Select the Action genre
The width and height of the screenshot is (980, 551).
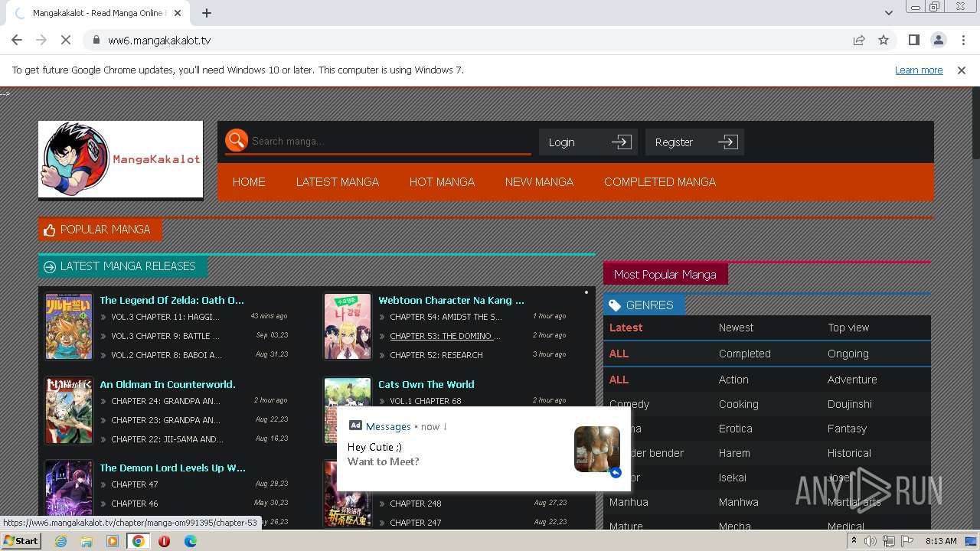click(x=733, y=380)
